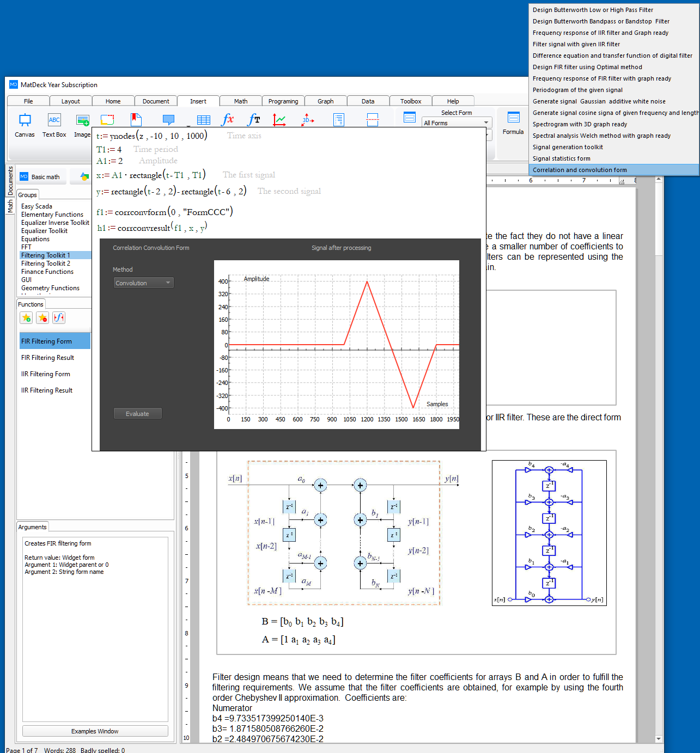
Task: Click the 2D line graph icon
Action: [x=279, y=120]
